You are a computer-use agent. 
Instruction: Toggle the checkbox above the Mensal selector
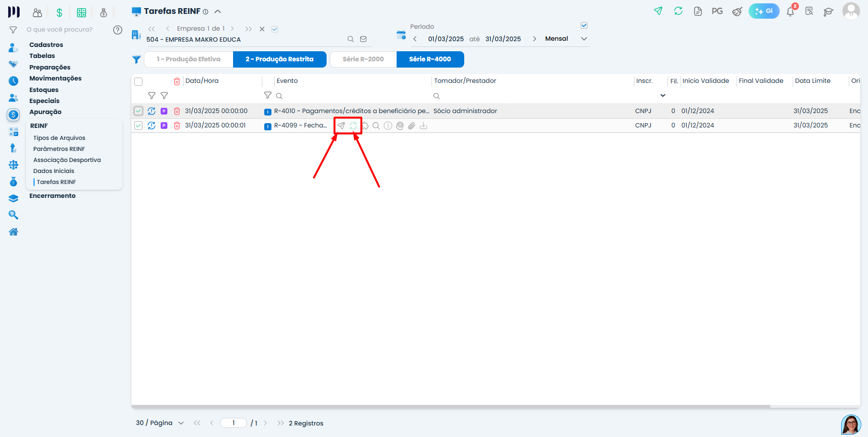point(584,25)
